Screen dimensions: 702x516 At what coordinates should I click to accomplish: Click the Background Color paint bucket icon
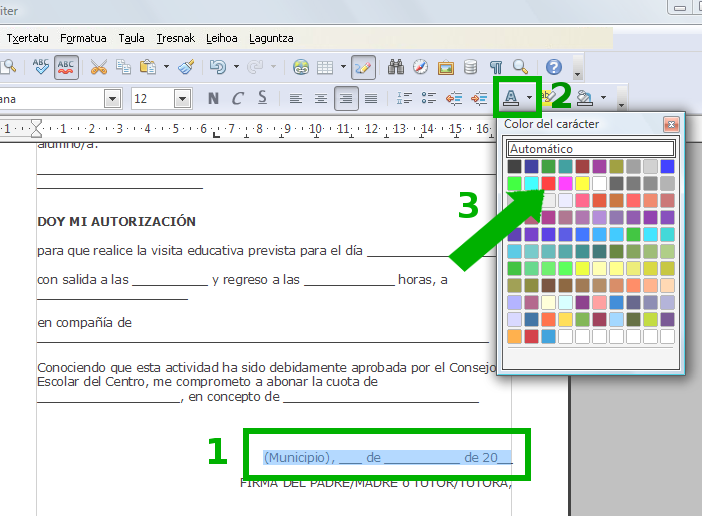click(585, 98)
